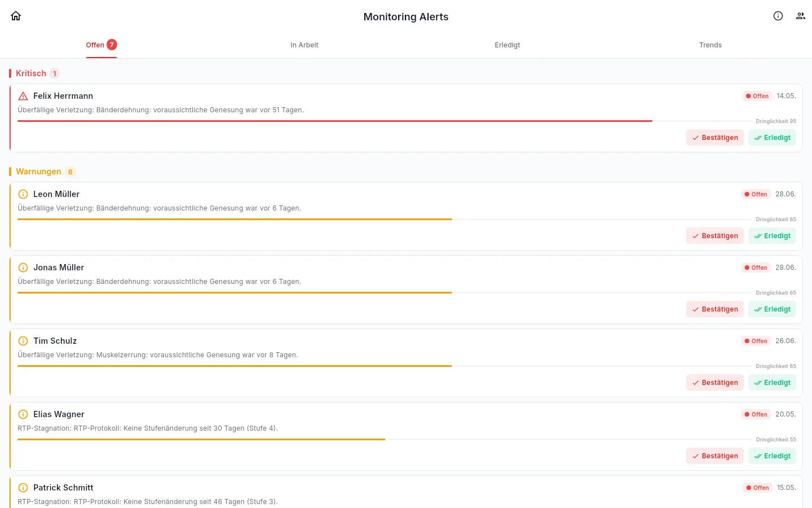Open the Erledigt tab
812x508 pixels.
[x=507, y=45]
